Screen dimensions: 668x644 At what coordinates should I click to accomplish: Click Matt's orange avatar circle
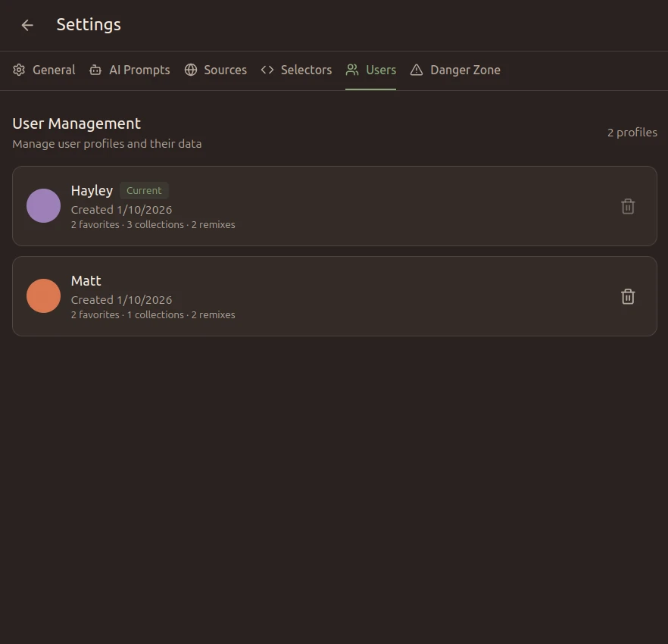(x=43, y=296)
